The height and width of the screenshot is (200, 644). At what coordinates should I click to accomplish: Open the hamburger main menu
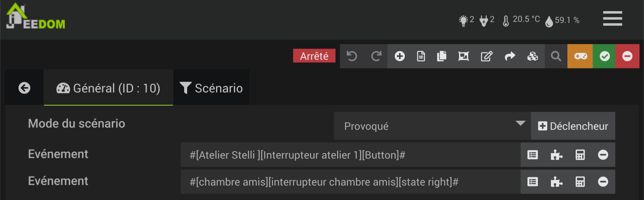tap(612, 19)
